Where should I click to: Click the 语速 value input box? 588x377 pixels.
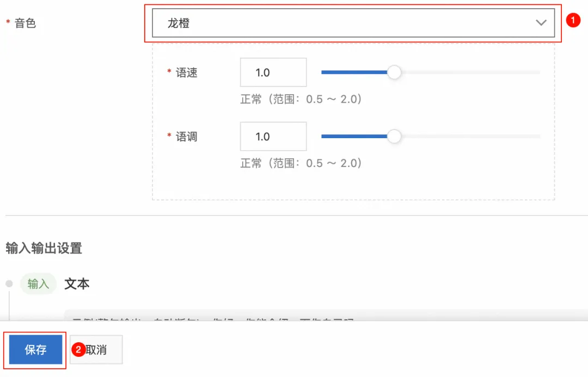273,72
